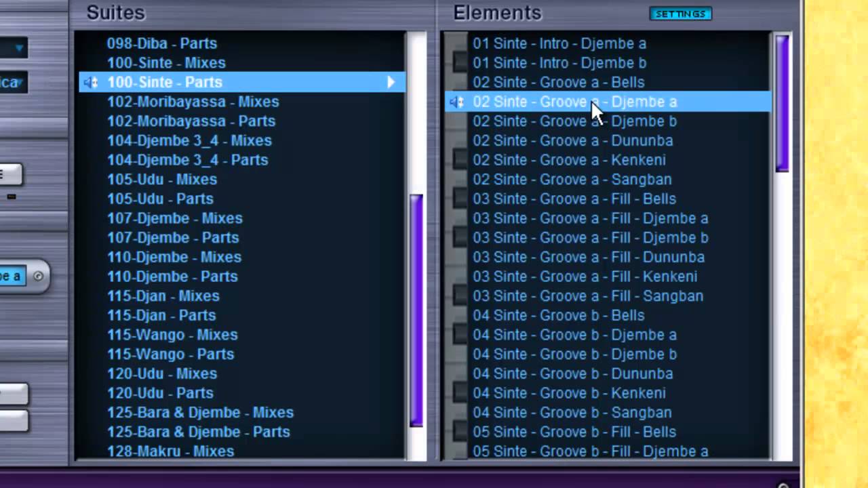Select suite 100-Sinte - Mixes
This screenshot has height=488, width=868.
pos(166,63)
